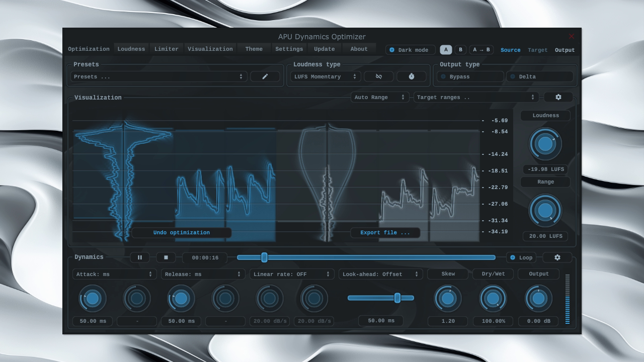This screenshot has height=362, width=644.
Task: Select state A
Action: [x=446, y=50]
